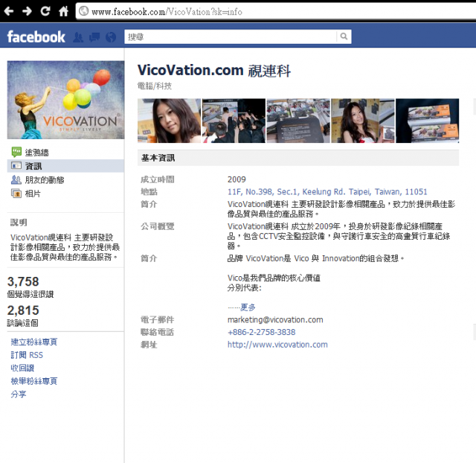This screenshot has height=463, width=476.
Task: Open first photo of woman close-up
Action: 169,121
